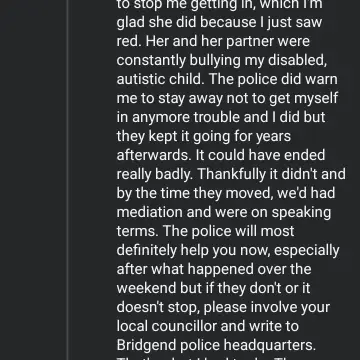Click the line 'they kept it going for years'
This screenshot has width=360, height=360.
204,136
